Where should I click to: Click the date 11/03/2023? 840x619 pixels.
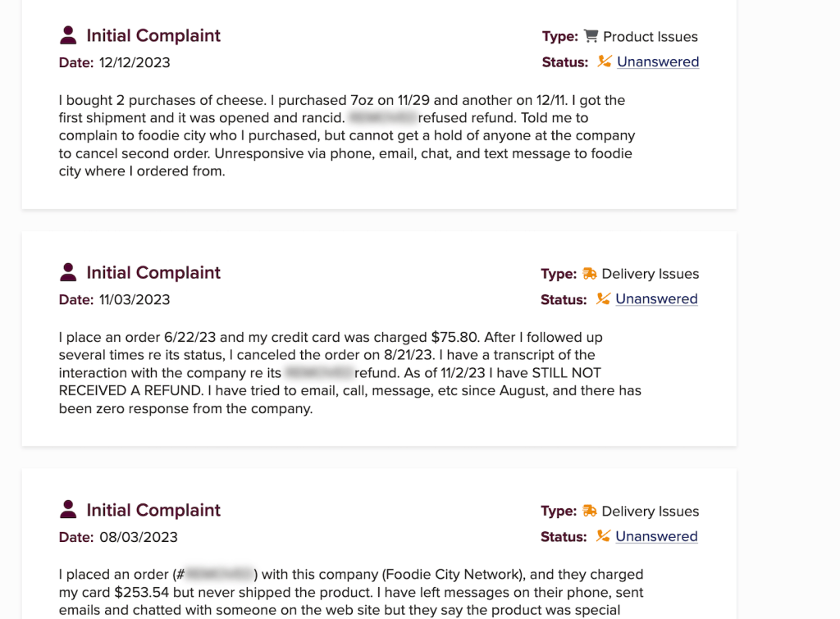click(x=134, y=299)
